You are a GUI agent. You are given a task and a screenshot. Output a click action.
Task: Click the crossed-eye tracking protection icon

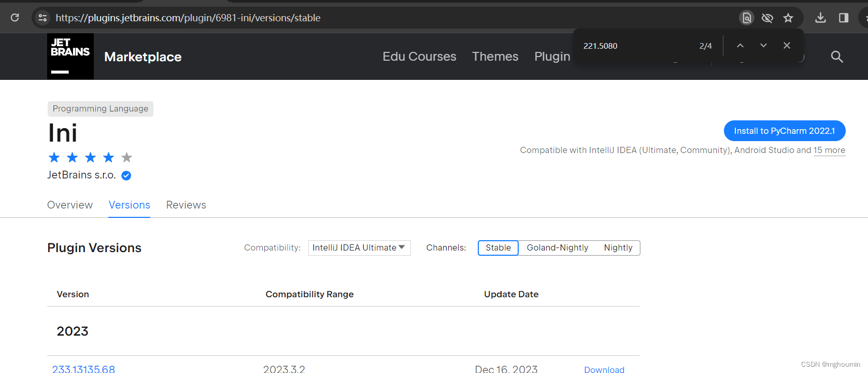click(x=767, y=18)
